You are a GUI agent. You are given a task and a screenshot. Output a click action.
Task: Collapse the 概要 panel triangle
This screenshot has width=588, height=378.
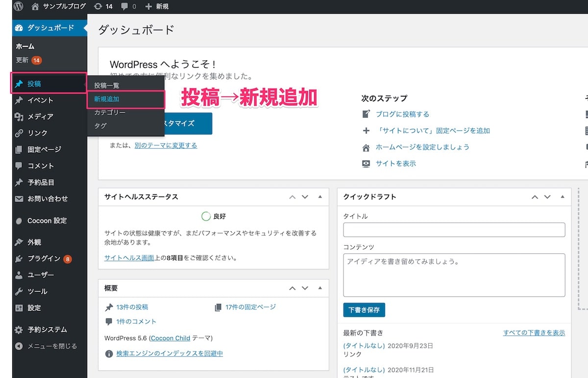320,288
